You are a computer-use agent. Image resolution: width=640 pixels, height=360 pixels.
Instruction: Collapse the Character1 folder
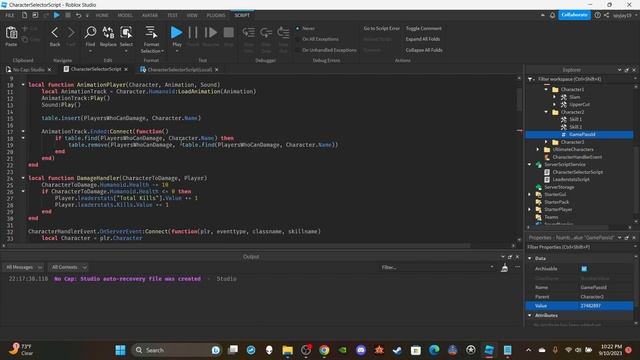coord(546,89)
